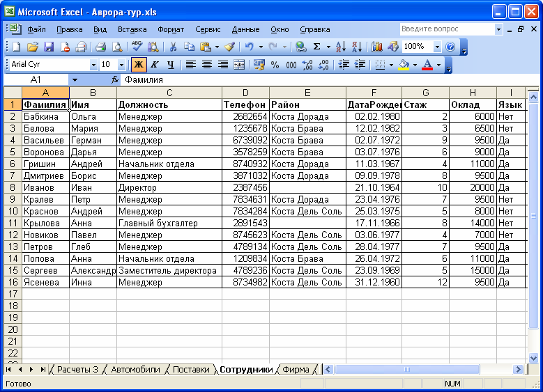Apply Currency format icon
543x392 pixels.
pos(259,65)
